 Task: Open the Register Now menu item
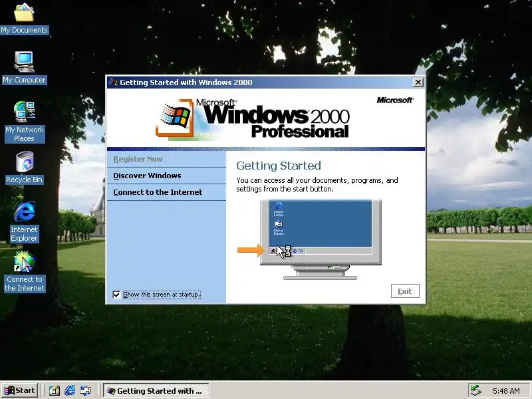click(166, 159)
